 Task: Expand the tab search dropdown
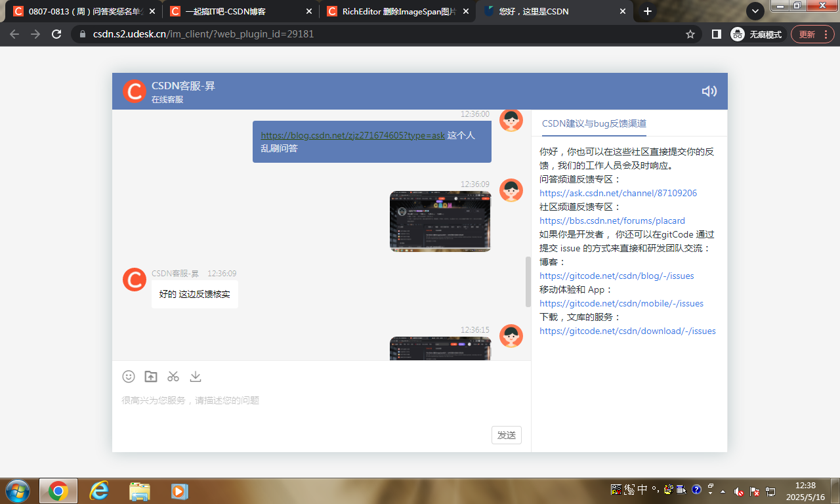(755, 11)
